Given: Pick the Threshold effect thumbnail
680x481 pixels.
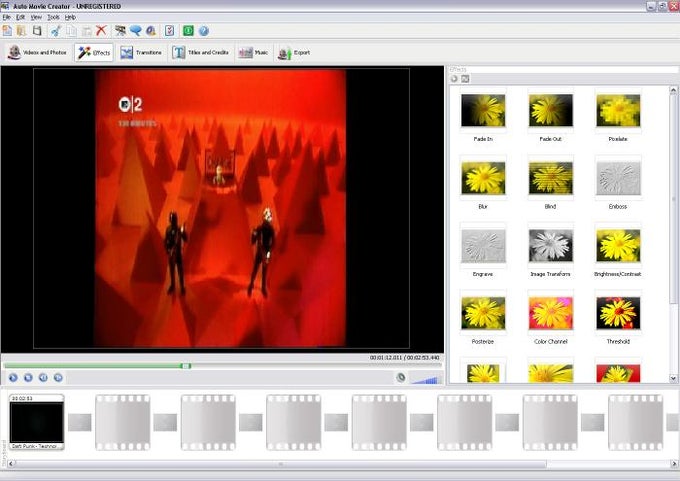Looking at the screenshot, I should [618, 313].
